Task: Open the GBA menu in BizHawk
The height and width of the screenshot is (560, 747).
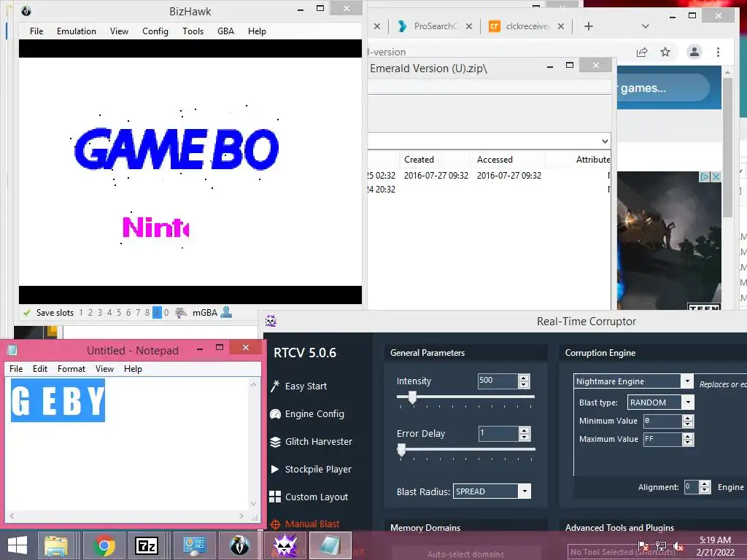Action: [225, 31]
